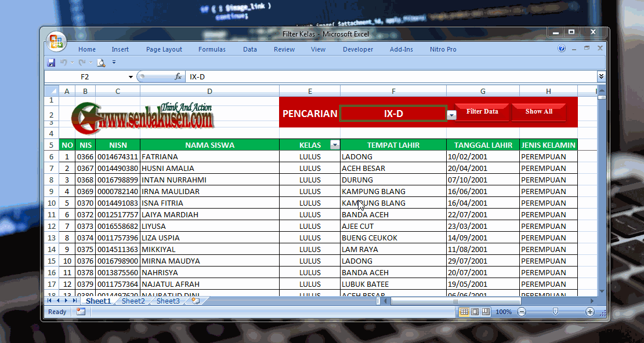This screenshot has height=343, width=644.
Task: Open the Developer ribbon tab
Action: pos(358,49)
